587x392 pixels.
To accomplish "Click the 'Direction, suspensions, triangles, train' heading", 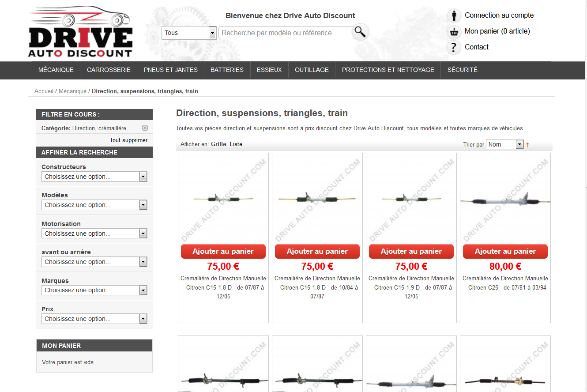I will [262, 113].
